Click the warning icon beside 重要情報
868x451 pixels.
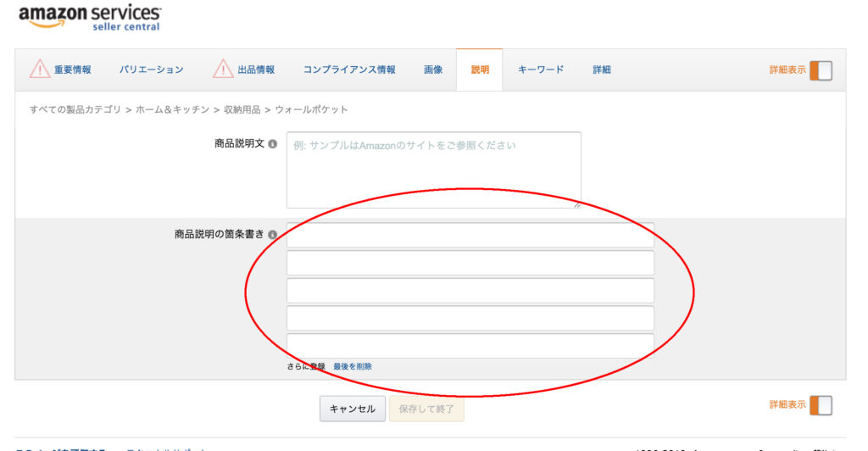[40, 70]
